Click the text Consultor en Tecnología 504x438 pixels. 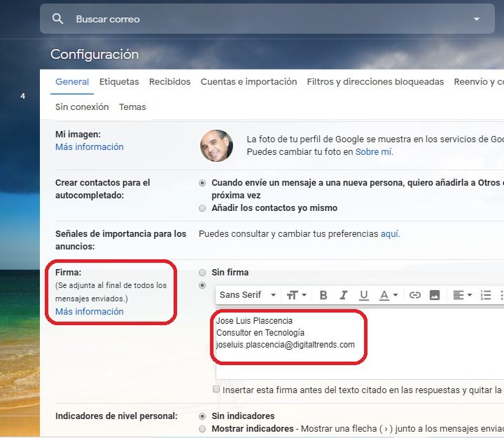click(260, 333)
